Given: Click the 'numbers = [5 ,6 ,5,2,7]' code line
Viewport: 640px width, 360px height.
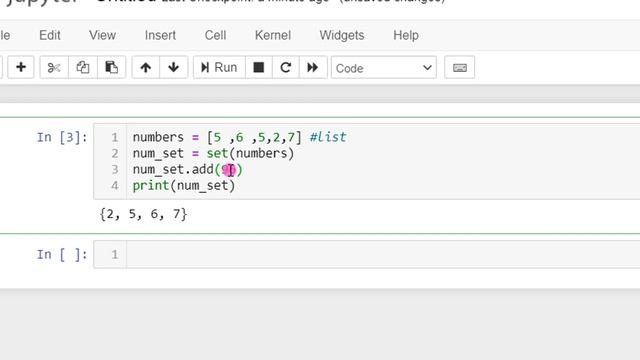Looking at the screenshot, I should click(217, 137).
